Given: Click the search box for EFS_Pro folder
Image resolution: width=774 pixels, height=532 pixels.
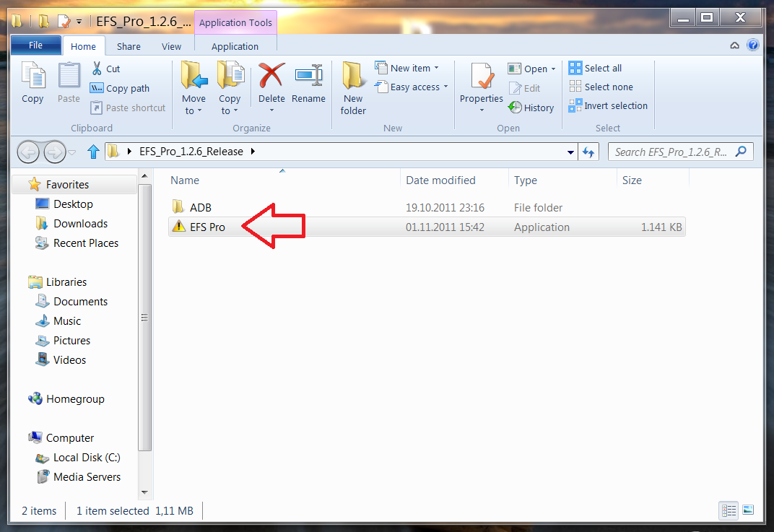Looking at the screenshot, I should click(671, 152).
